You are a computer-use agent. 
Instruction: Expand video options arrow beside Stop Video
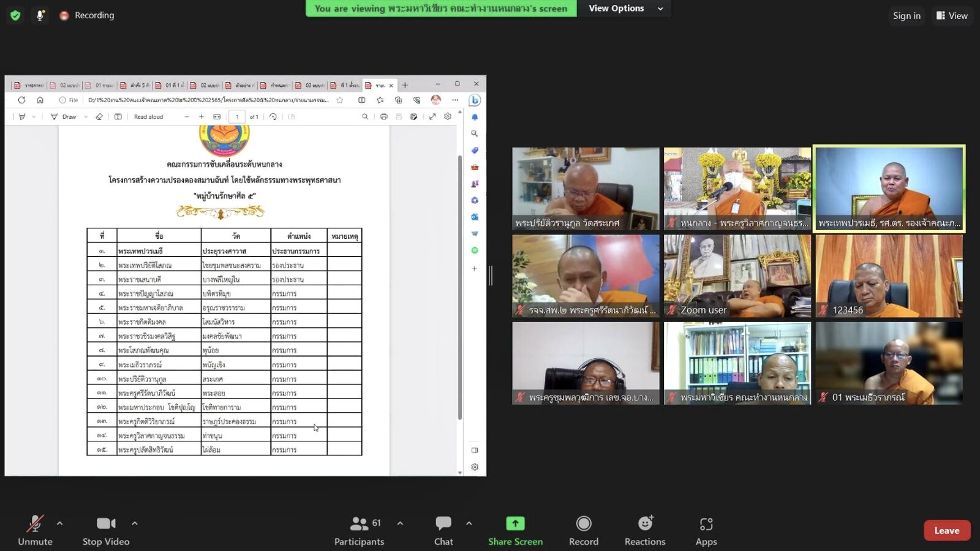pos(135,523)
